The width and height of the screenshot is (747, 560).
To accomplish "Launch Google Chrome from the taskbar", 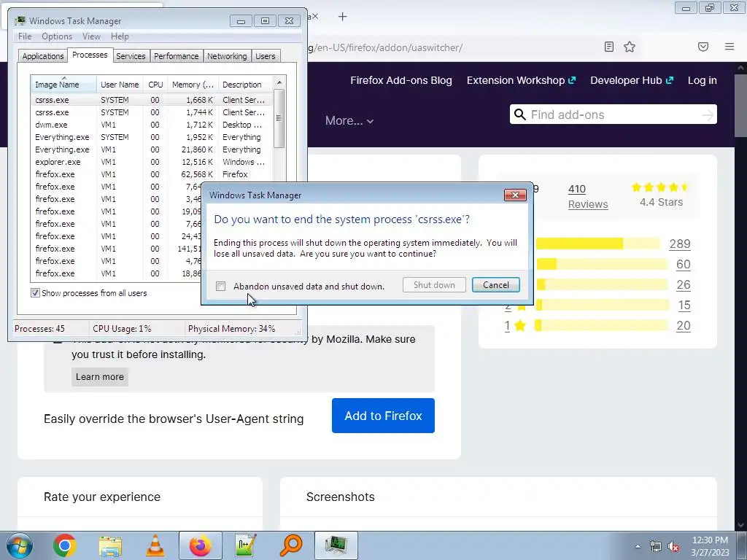I will pyautogui.click(x=65, y=545).
